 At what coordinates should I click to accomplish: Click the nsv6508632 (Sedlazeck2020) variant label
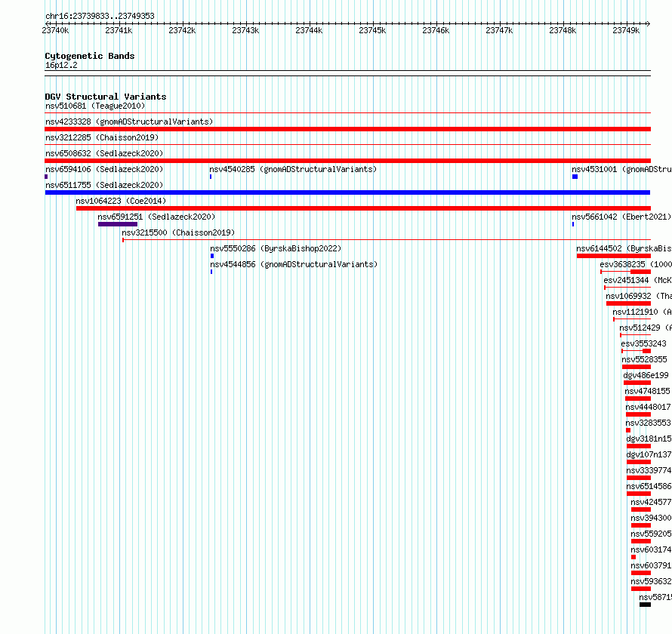pos(104,153)
